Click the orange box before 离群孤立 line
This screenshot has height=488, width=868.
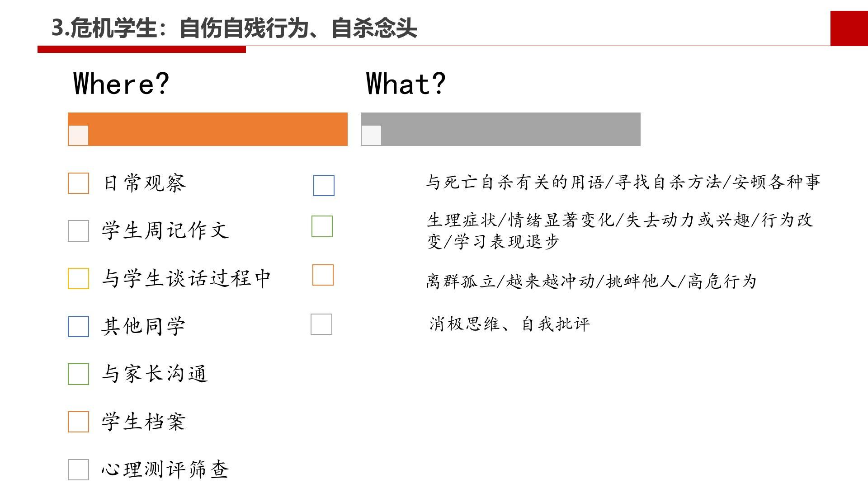pos(323,275)
